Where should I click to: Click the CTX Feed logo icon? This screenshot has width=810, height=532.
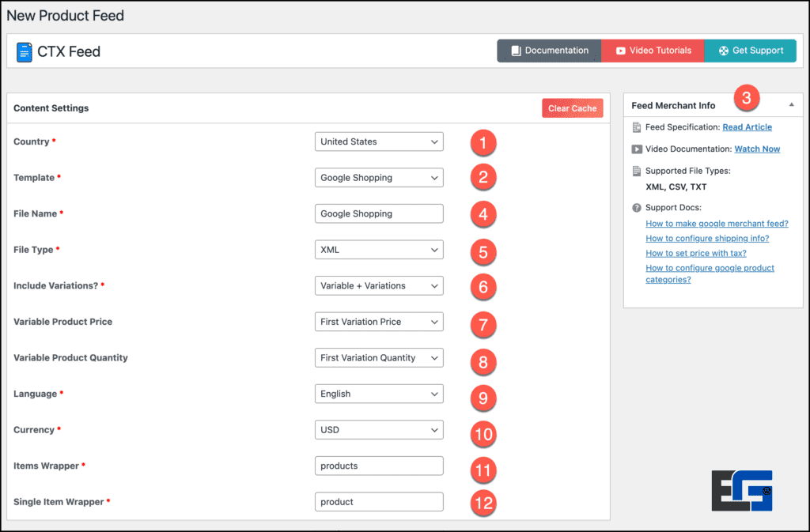(25, 52)
